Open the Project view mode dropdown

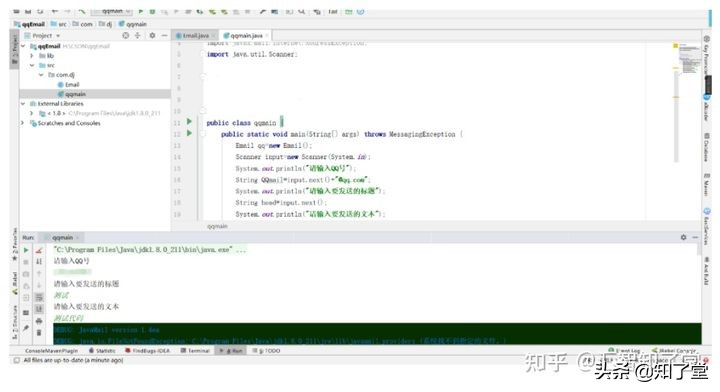(x=58, y=36)
